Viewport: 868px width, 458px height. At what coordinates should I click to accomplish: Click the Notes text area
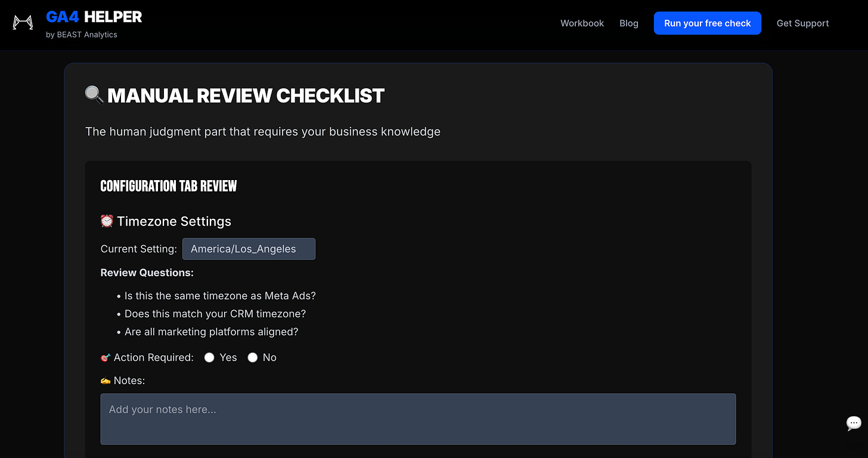tap(418, 419)
